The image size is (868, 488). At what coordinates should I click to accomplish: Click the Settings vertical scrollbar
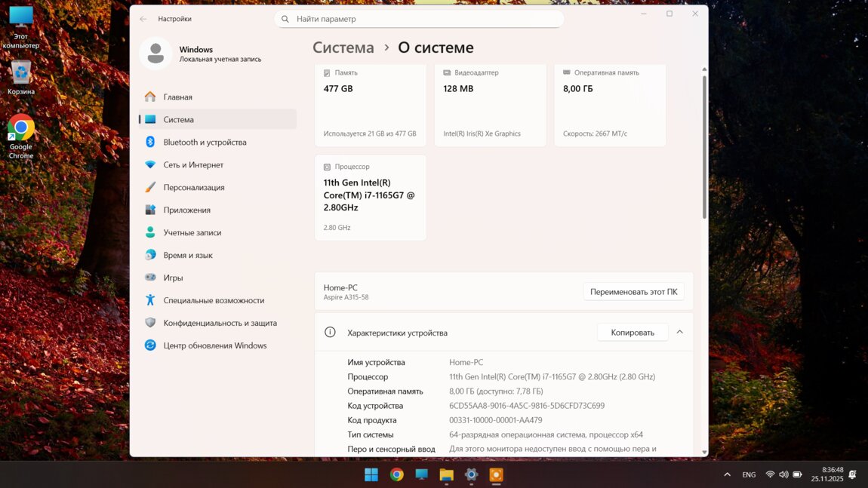[x=704, y=151]
